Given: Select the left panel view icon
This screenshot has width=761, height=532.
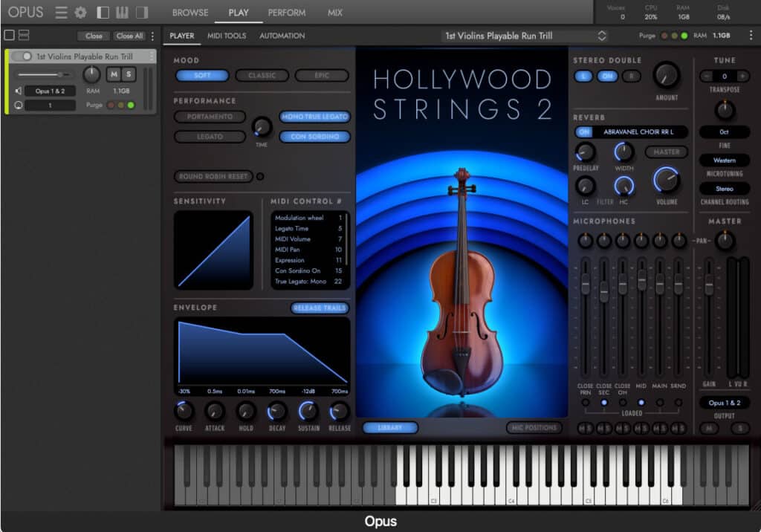Looking at the screenshot, I should click(x=102, y=13).
